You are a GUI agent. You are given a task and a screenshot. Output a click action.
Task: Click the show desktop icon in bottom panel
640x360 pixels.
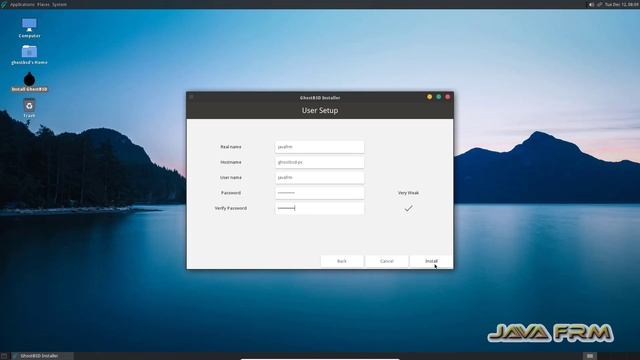pos(4,356)
